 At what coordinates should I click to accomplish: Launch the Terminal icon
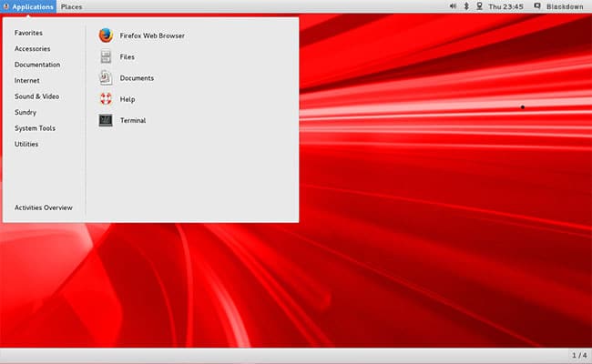106,120
